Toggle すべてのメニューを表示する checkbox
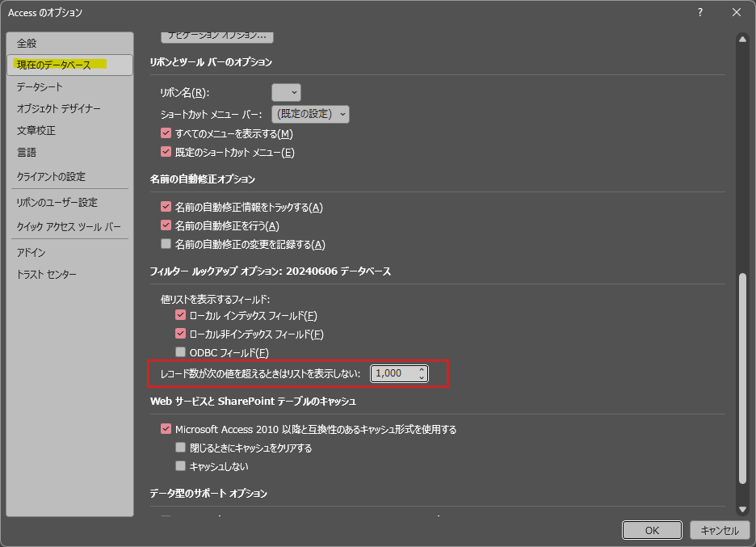The width and height of the screenshot is (756, 547). (166, 133)
